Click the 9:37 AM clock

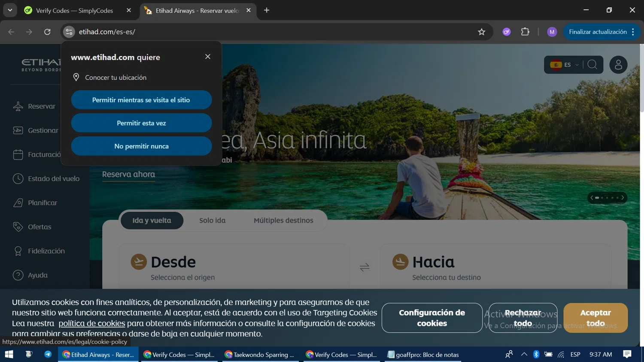click(601, 354)
